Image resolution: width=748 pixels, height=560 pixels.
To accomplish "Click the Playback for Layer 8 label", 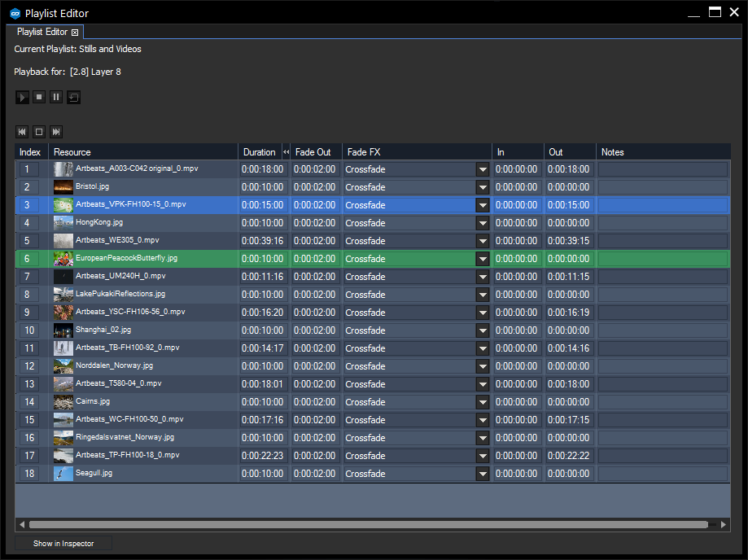I will click(67, 72).
